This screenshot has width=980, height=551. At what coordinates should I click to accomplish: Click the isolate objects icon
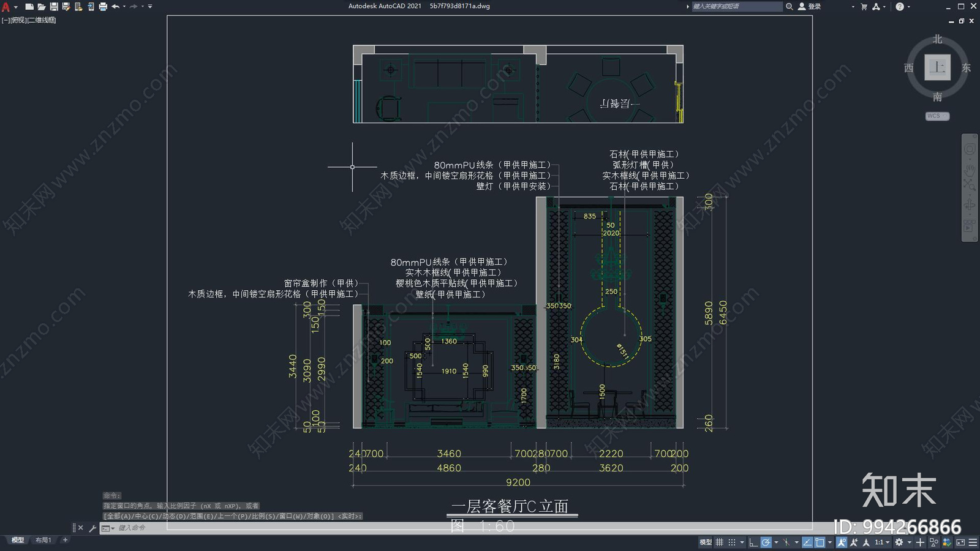click(x=934, y=542)
